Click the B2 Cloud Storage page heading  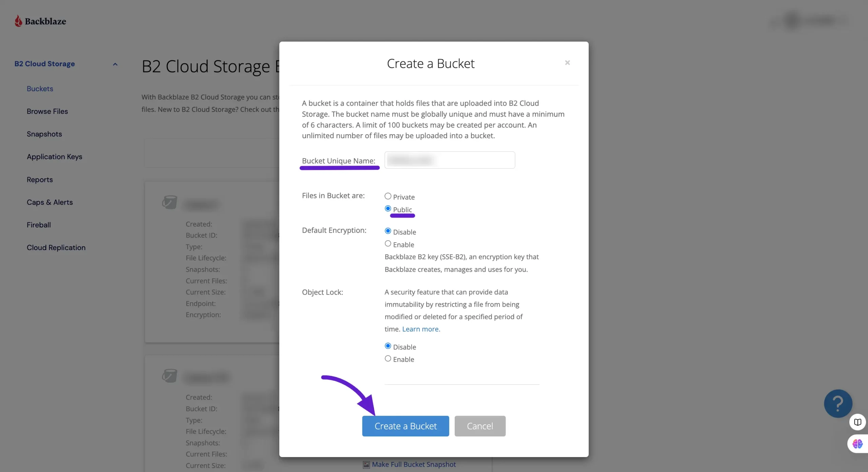[210, 66]
